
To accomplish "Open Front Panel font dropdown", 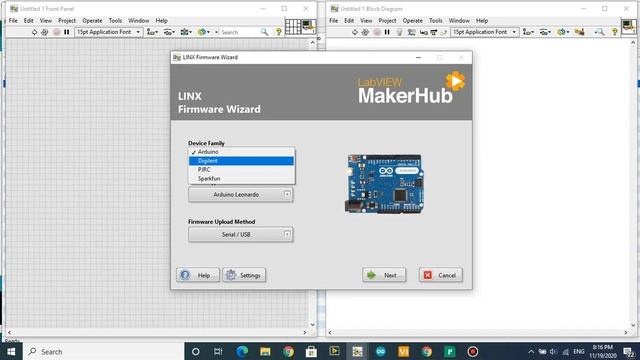I will [109, 32].
